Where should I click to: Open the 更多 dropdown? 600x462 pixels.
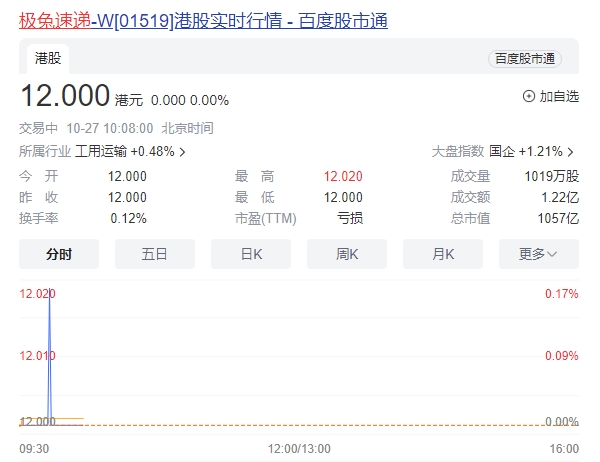pos(539,254)
